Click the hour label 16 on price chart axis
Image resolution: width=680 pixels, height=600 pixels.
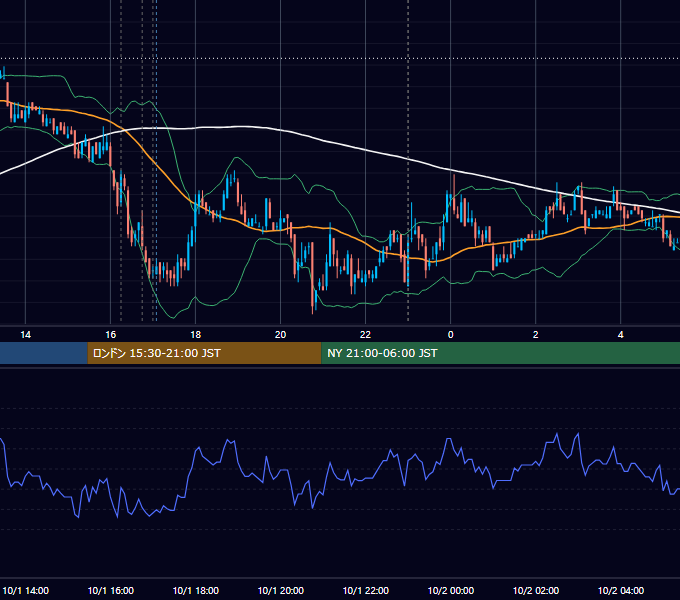click(x=111, y=335)
